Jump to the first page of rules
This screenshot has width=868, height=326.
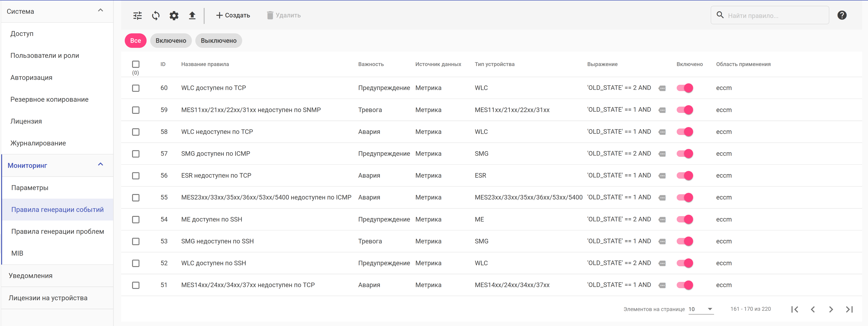[x=795, y=309]
